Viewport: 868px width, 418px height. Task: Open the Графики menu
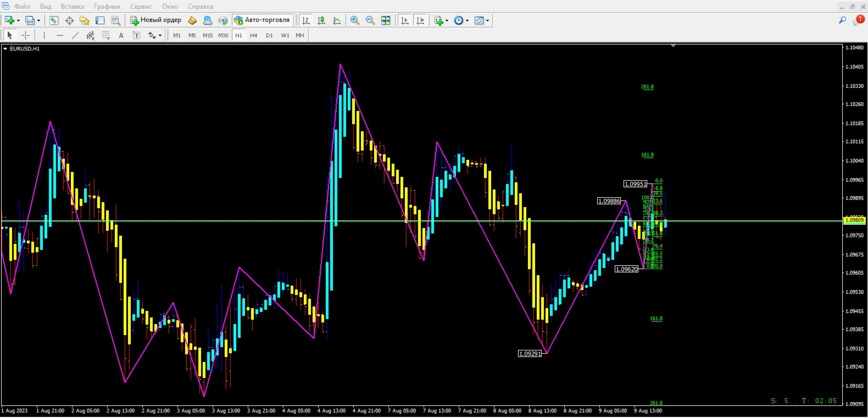107,7
